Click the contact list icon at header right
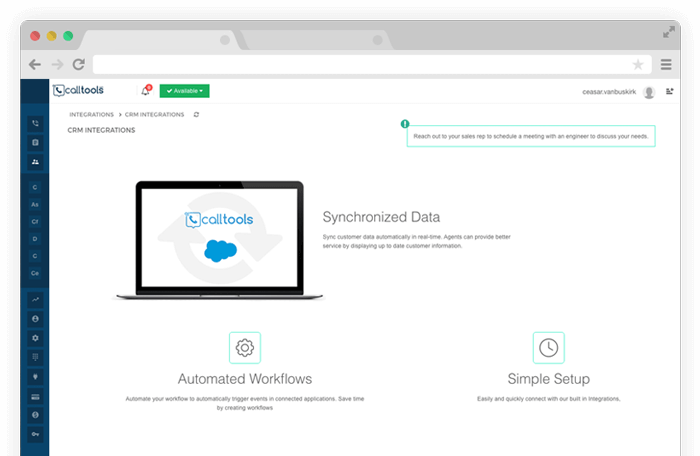700x456 pixels. point(670,91)
